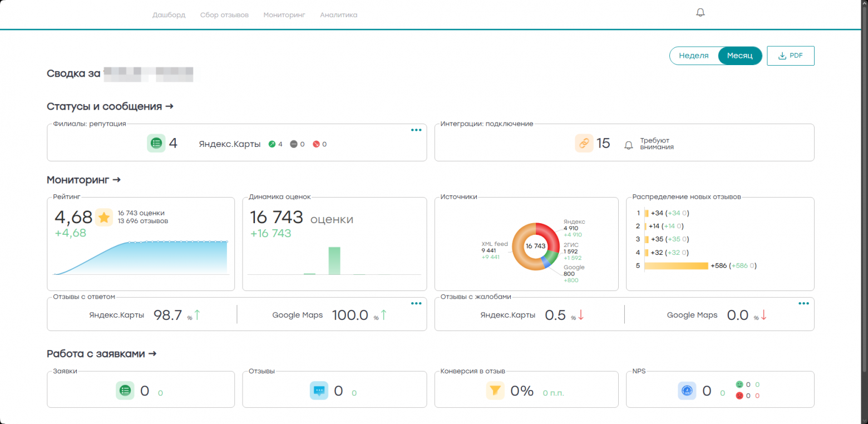Open the Мониторинг → section heading link

(84, 180)
